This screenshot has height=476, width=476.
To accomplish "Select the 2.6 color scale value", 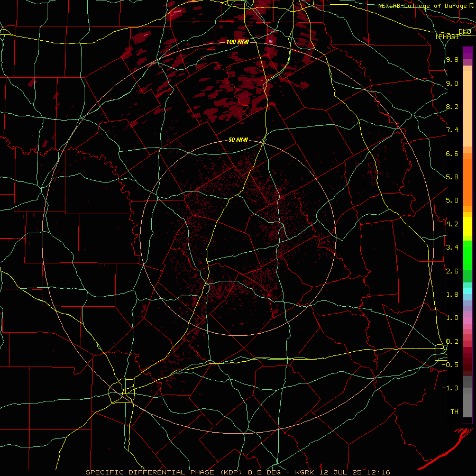I will click(452, 271).
